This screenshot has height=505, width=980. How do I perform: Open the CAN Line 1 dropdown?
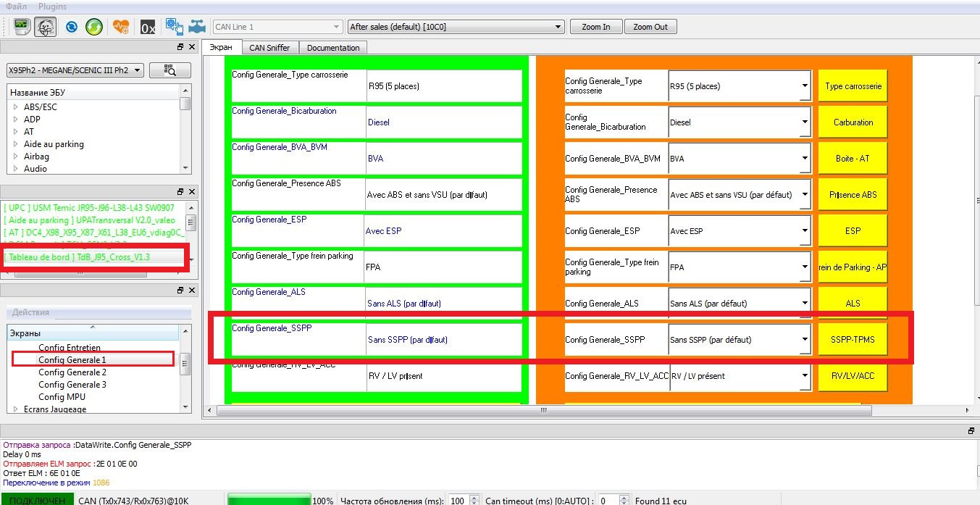[277, 27]
